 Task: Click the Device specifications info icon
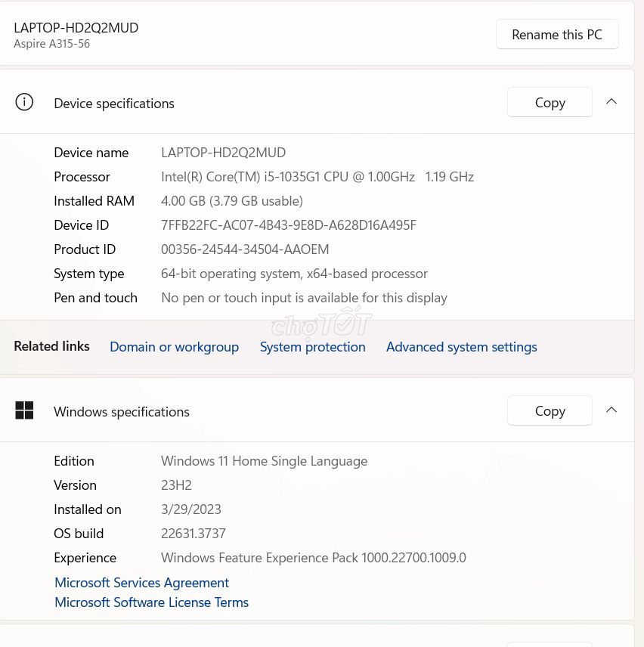tap(24, 102)
